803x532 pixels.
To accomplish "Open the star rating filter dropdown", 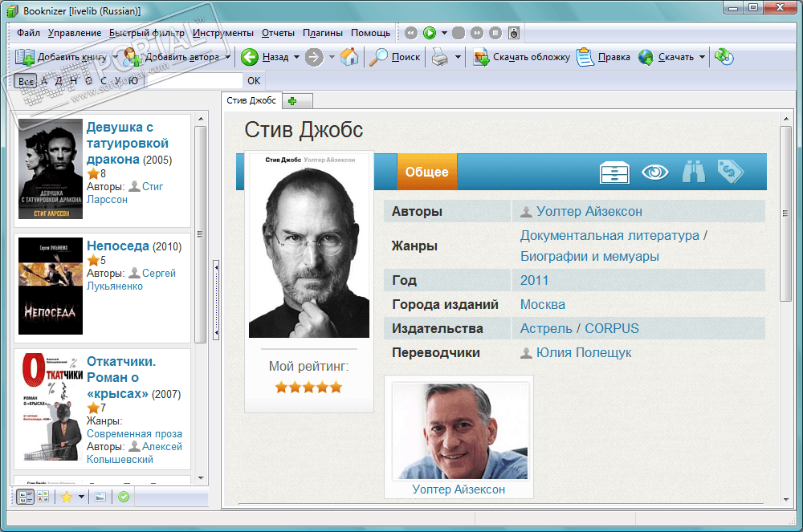I will tap(81, 497).
